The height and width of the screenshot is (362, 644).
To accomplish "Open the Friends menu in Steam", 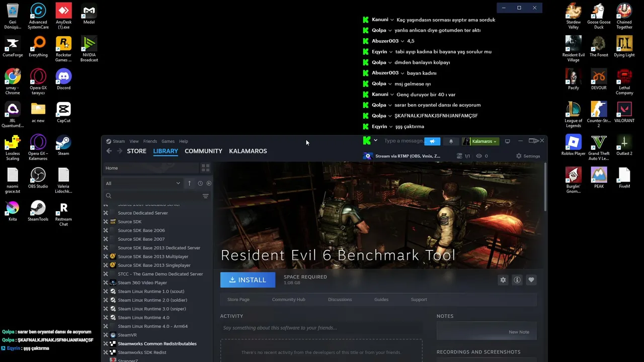I will point(150,141).
